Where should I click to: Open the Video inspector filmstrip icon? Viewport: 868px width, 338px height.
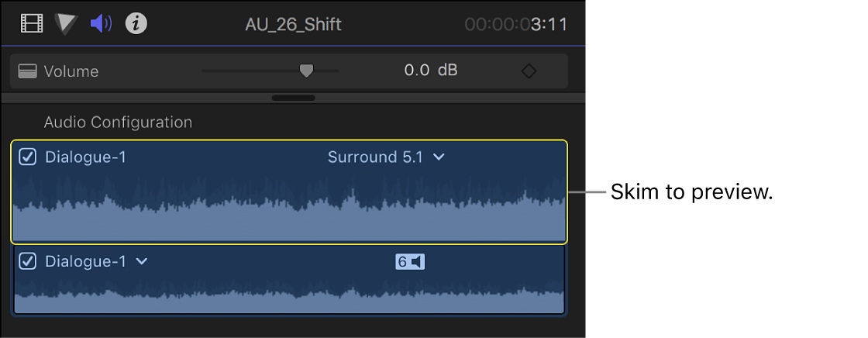point(32,24)
